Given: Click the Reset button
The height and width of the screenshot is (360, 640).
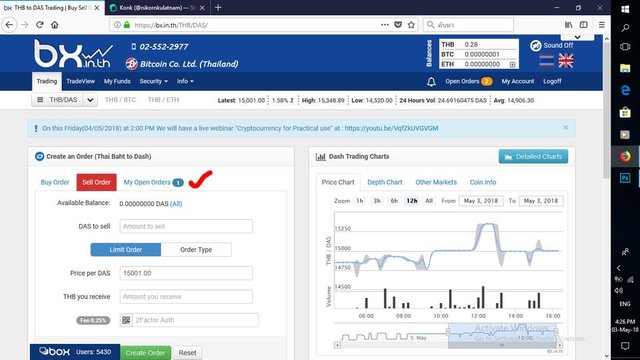Looking at the screenshot, I should pyautogui.click(x=187, y=353).
